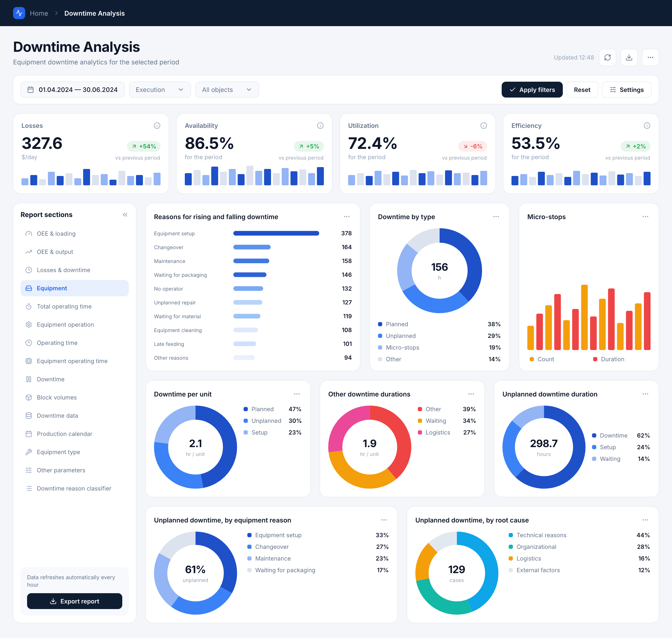Open Equipment type section
This screenshot has width=672, height=638.
pyautogui.click(x=74, y=452)
